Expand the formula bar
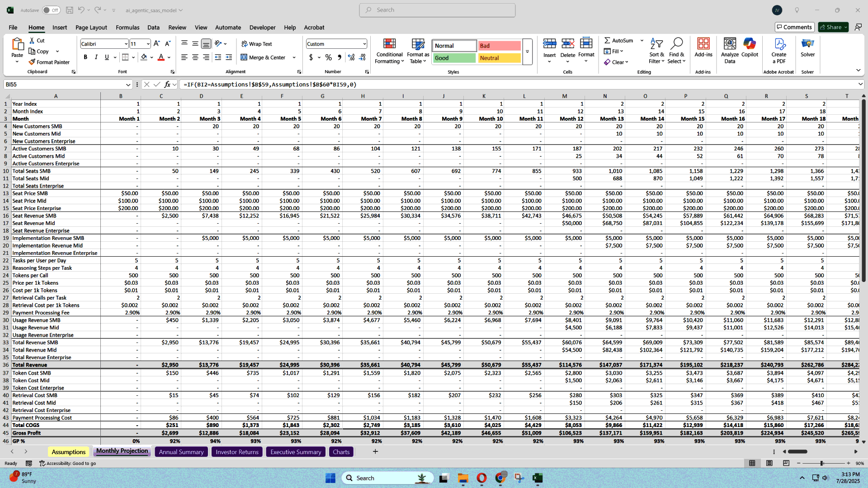This screenshot has height=488, width=868. [860, 84]
